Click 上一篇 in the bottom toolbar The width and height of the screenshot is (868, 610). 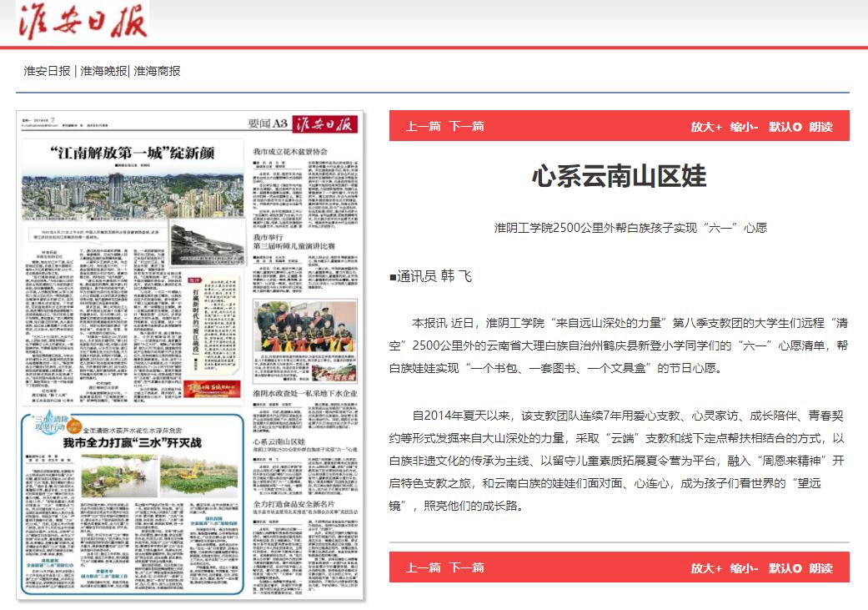click(x=423, y=567)
